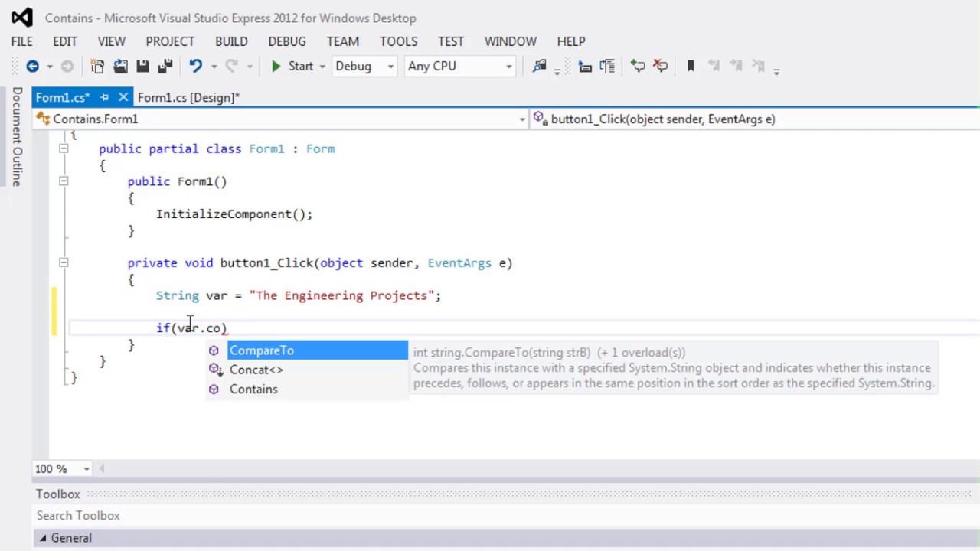Open the TEST menu

point(451,41)
